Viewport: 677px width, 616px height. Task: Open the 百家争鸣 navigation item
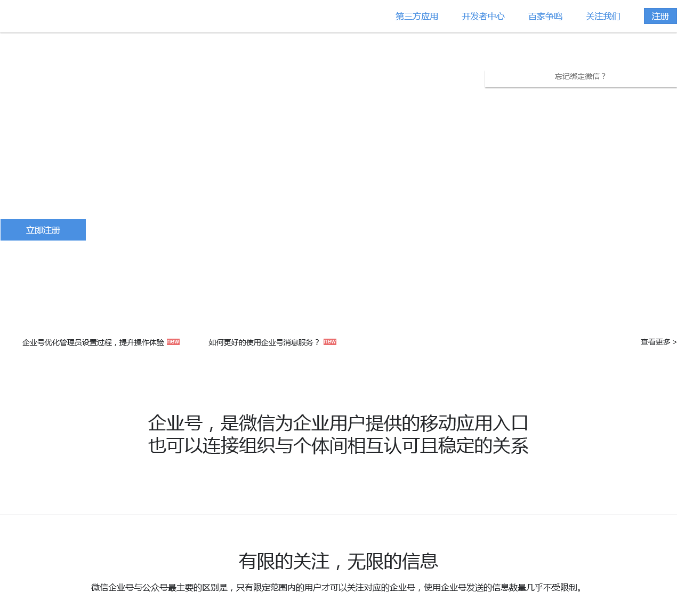545,17
